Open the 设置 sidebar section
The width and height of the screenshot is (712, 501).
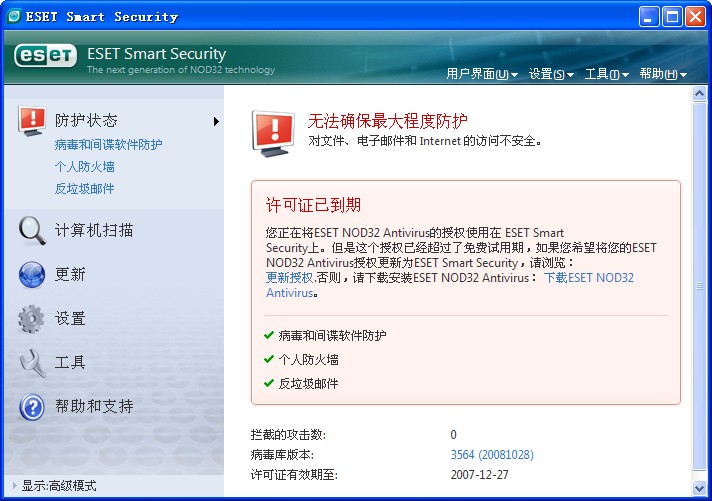70,318
